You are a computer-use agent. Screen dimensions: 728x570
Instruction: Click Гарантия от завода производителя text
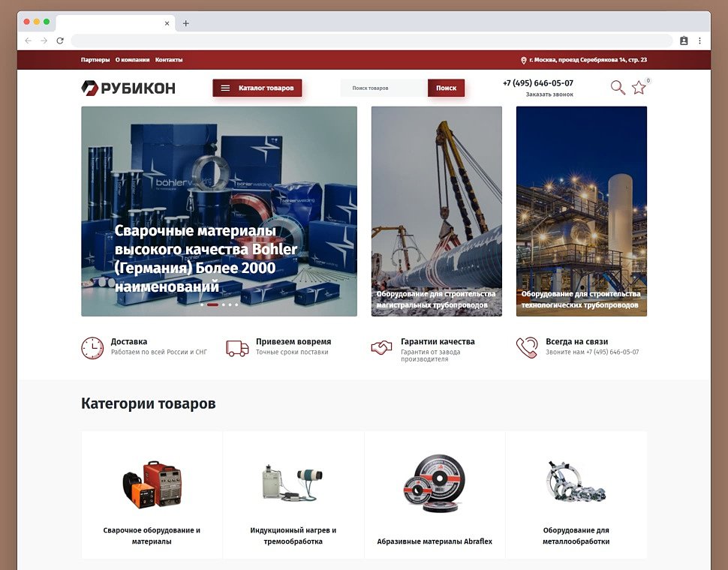tap(430, 355)
